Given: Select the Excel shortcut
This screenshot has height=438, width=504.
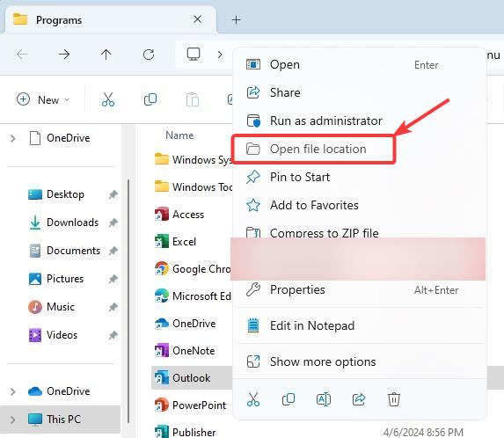Looking at the screenshot, I should click(x=176, y=242).
